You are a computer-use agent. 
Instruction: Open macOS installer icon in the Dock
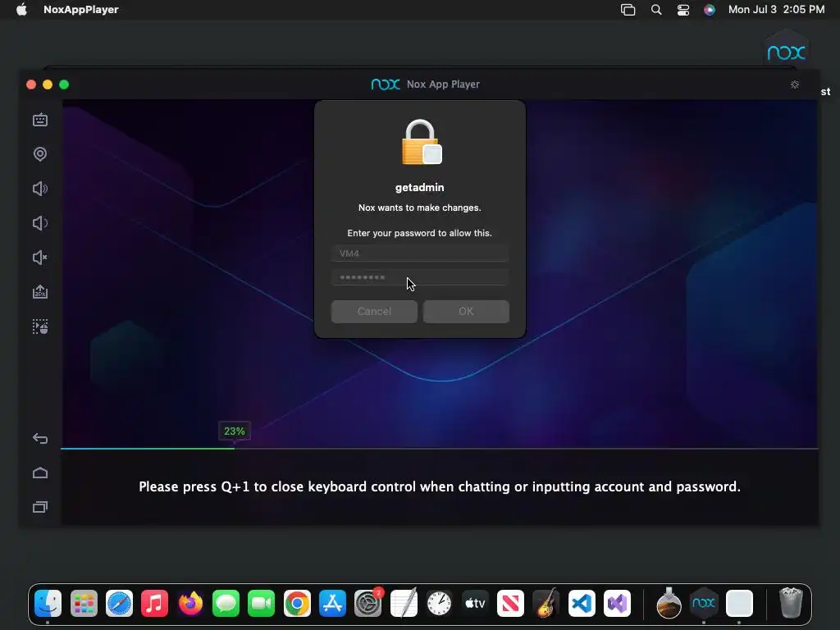(x=669, y=603)
